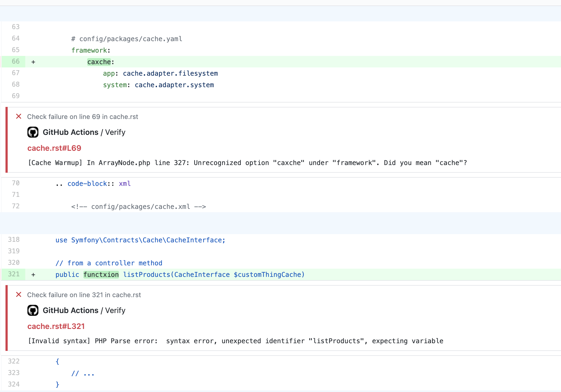Click the closing brace on line 324

pos(57,385)
